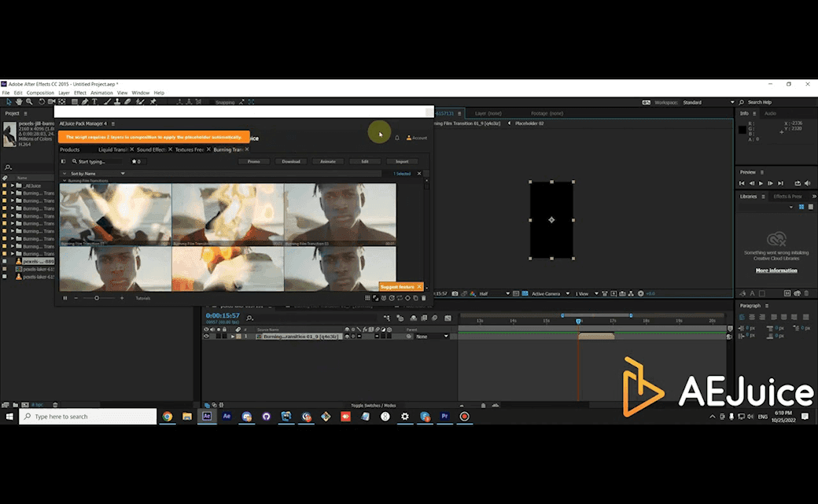Click the trash icon in AEJuice bottom bar

coord(424,298)
